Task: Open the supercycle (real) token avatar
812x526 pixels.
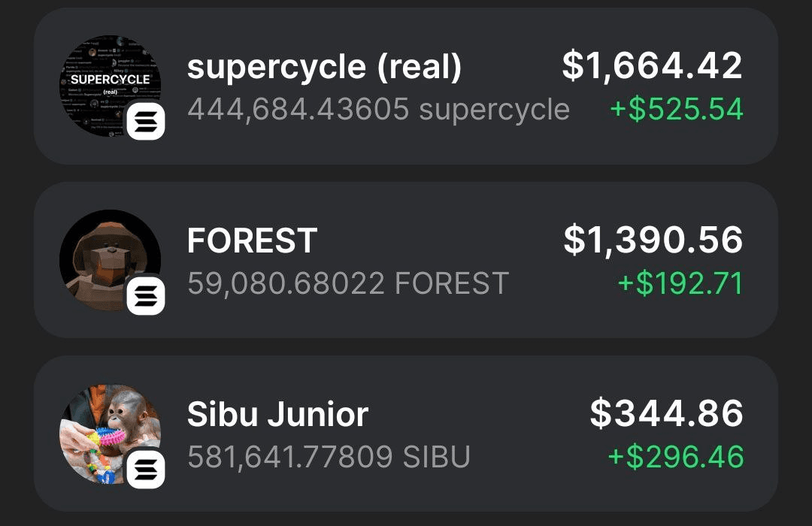Action: [110, 86]
